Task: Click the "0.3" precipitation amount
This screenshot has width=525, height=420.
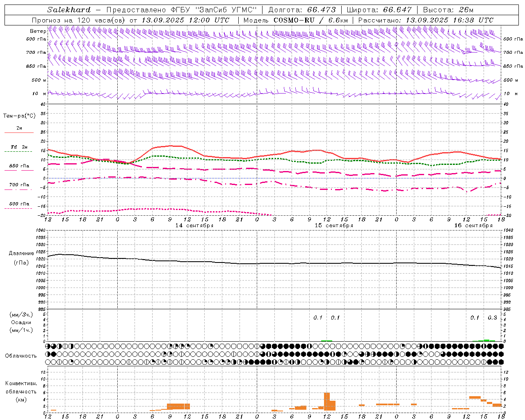Action: pyautogui.click(x=492, y=318)
